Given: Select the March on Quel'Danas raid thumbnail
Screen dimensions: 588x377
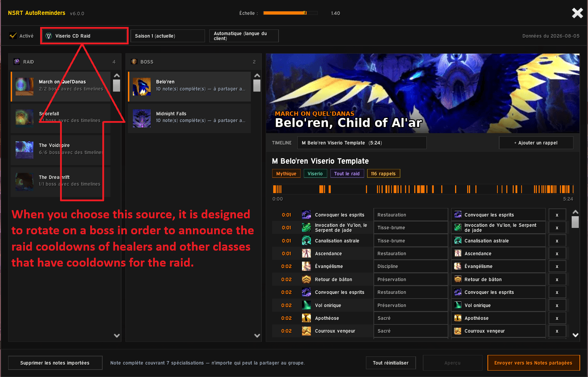Looking at the screenshot, I should point(25,87).
